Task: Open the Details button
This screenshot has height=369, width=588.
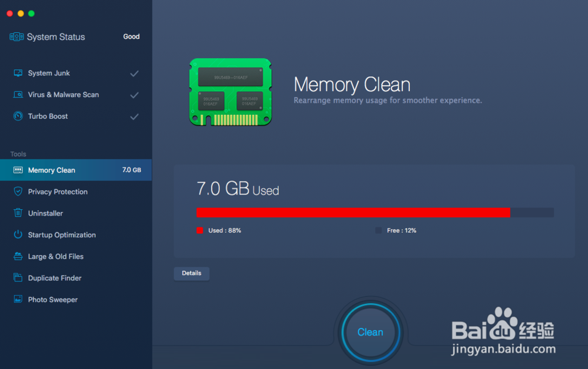Action: 192,273
